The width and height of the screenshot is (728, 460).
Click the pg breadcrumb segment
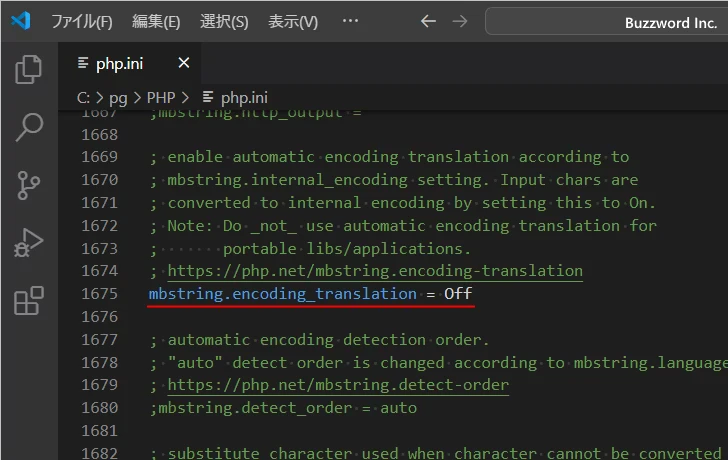pyautogui.click(x=118, y=98)
